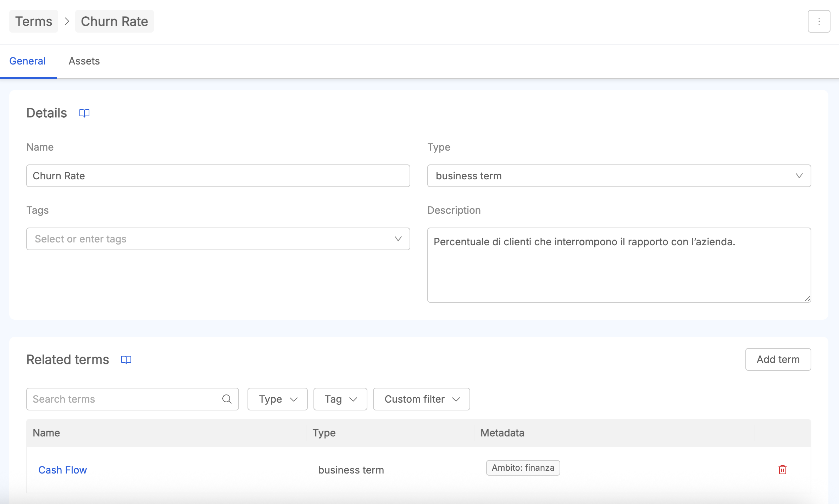
Task: Open the Cash Flow term link
Action: 62,470
